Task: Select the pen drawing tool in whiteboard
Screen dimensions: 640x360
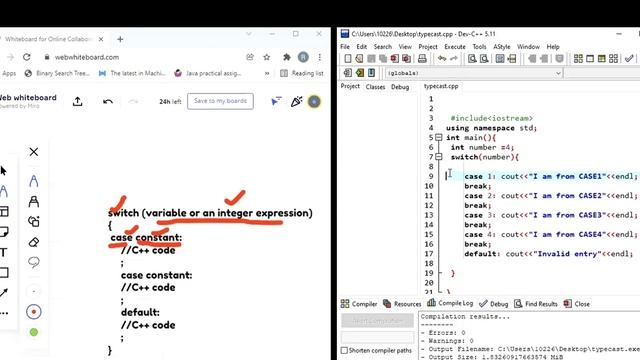Action: (x=34, y=181)
